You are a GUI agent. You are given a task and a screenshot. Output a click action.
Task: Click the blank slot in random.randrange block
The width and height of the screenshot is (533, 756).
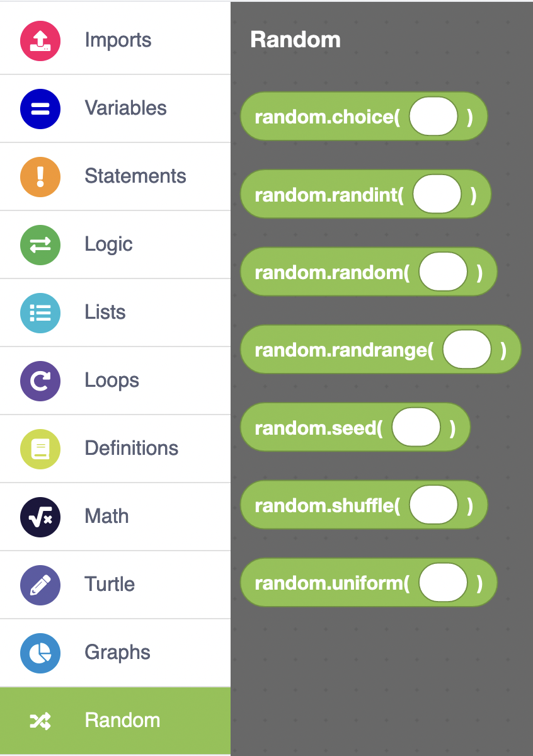(467, 350)
